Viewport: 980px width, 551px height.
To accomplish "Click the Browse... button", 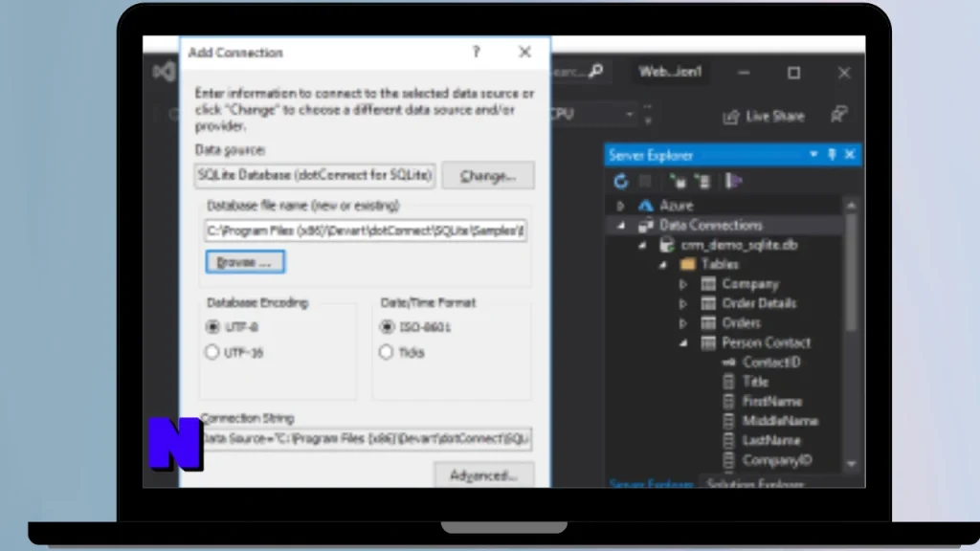I will (245, 262).
